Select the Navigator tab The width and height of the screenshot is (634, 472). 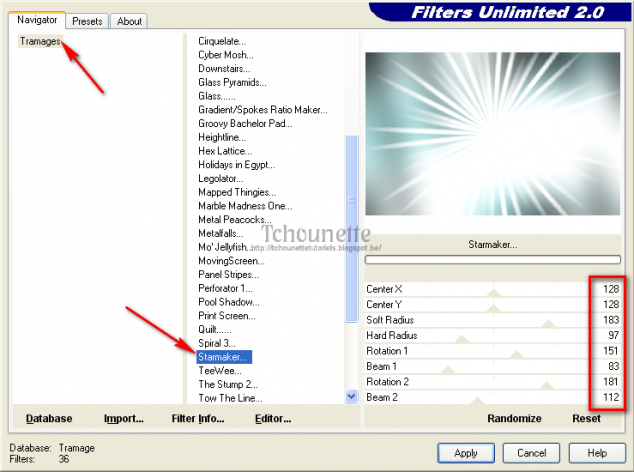coord(37,19)
